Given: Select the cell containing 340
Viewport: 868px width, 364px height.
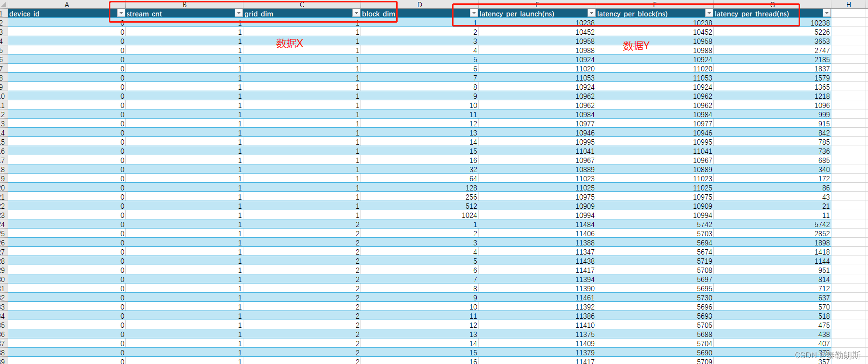Looking at the screenshot, I should (x=772, y=169).
